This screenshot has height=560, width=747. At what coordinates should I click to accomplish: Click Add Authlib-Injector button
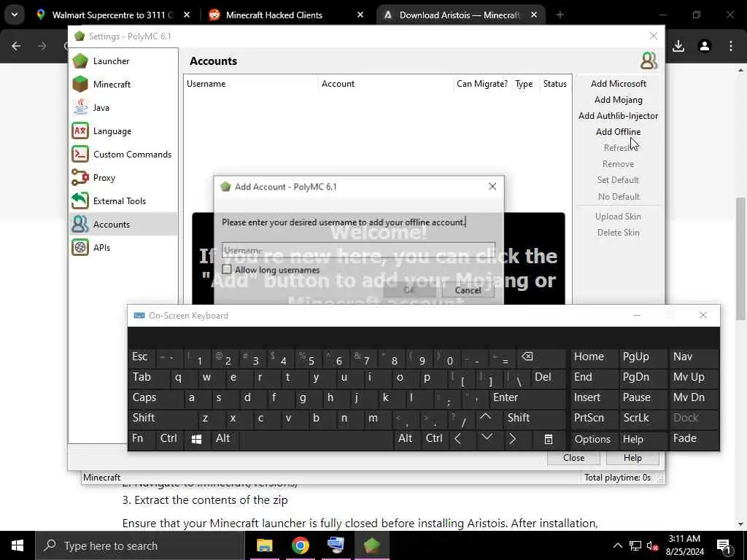(x=619, y=116)
